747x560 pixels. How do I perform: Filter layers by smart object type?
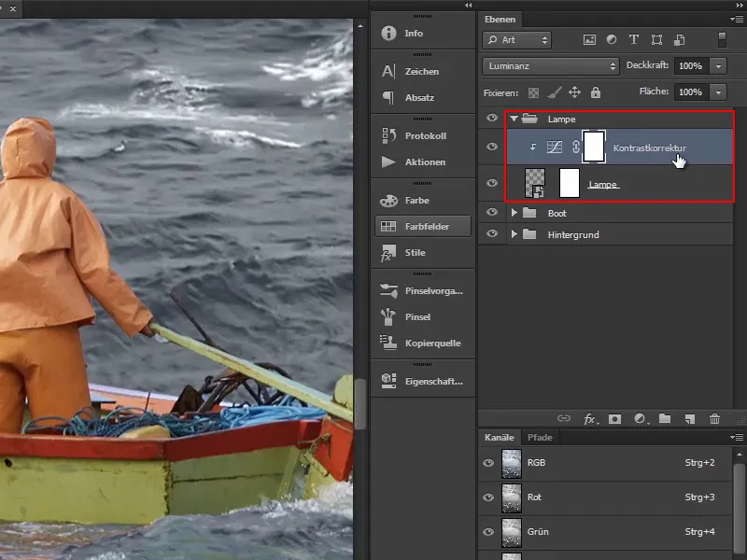pos(680,40)
